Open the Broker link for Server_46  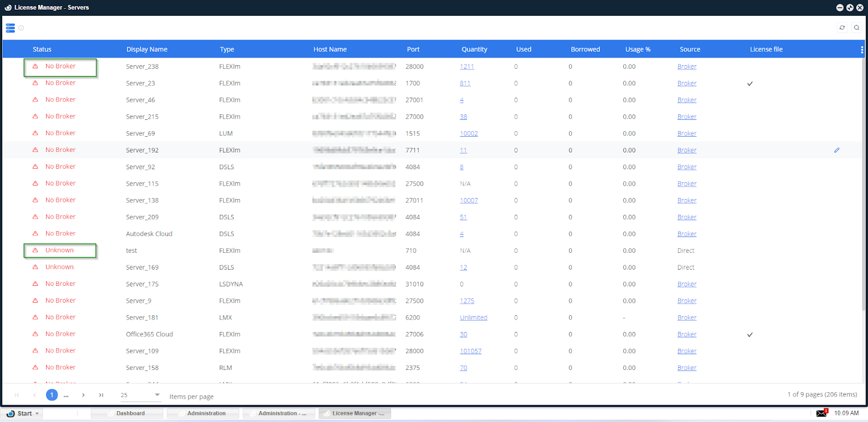click(686, 100)
